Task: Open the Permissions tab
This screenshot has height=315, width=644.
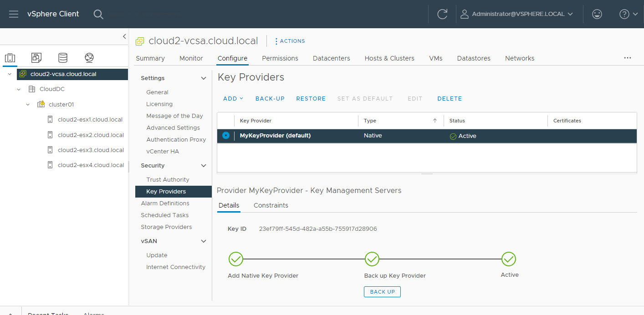Action: click(x=280, y=58)
